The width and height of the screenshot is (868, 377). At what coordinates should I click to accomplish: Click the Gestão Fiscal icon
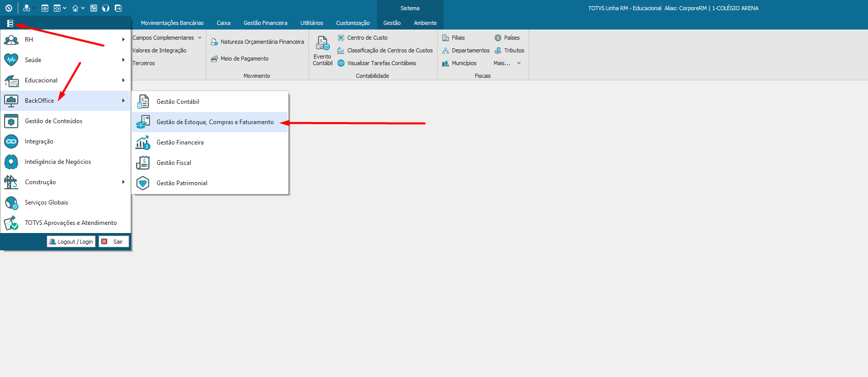[143, 163]
